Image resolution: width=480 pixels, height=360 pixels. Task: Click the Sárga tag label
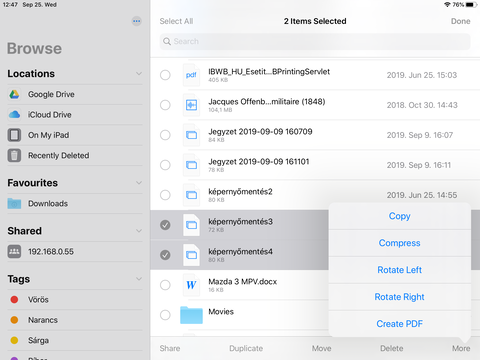pos(38,340)
